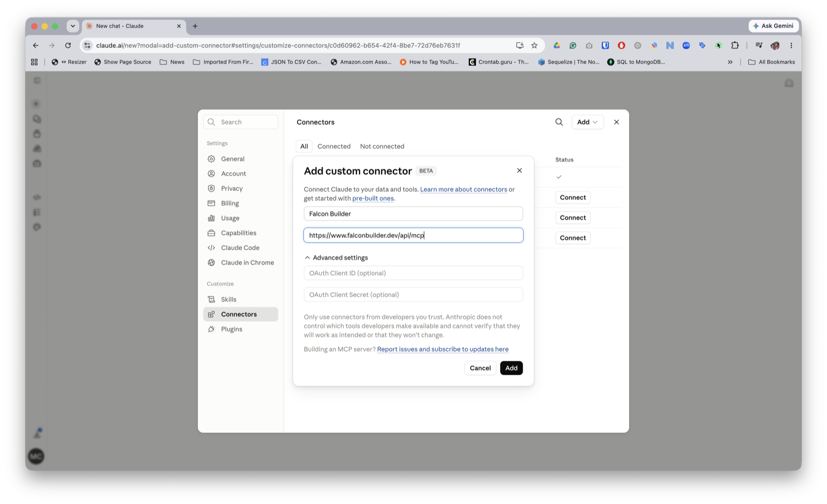Open the Chrome extensions puzzle icon
This screenshot has width=827, height=504.
coord(734,45)
